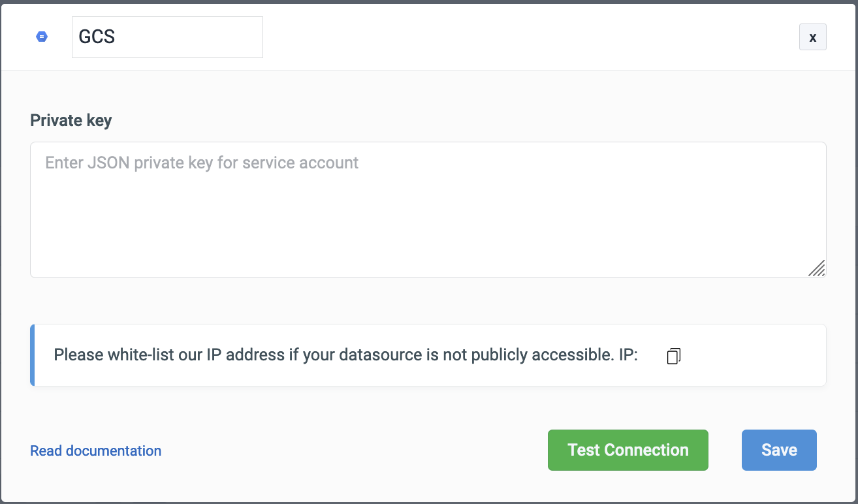The image size is (858, 504).
Task: Hit the copy icon next to IP:
Action: pyautogui.click(x=673, y=356)
